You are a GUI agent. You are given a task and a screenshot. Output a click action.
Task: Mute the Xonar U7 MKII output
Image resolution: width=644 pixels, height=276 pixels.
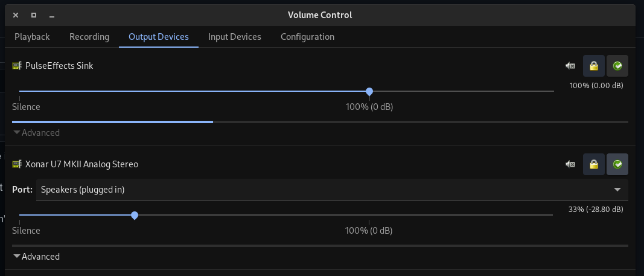click(570, 164)
